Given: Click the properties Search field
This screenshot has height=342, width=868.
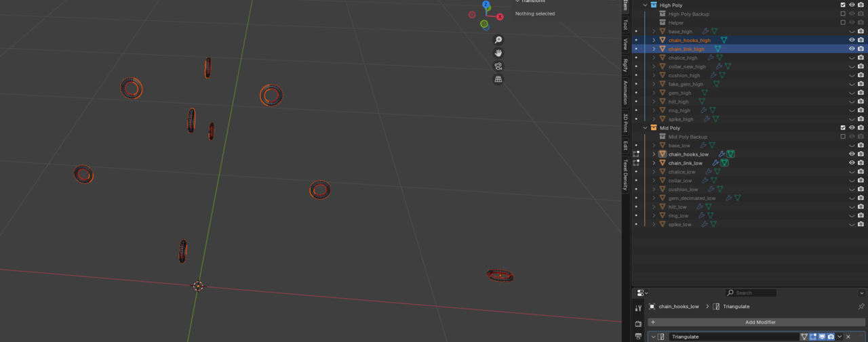Looking at the screenshot, I should pyautogui.click(x=751, y=293).
